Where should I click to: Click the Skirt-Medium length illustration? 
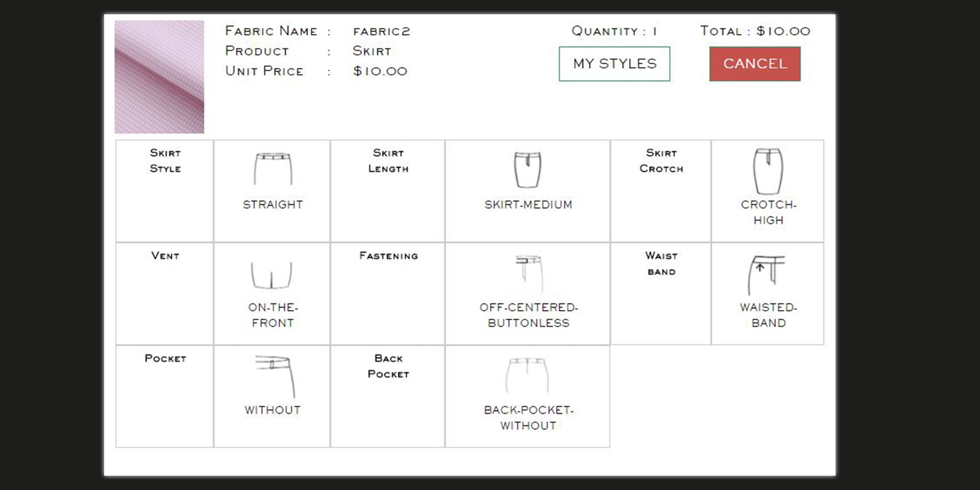528,170
